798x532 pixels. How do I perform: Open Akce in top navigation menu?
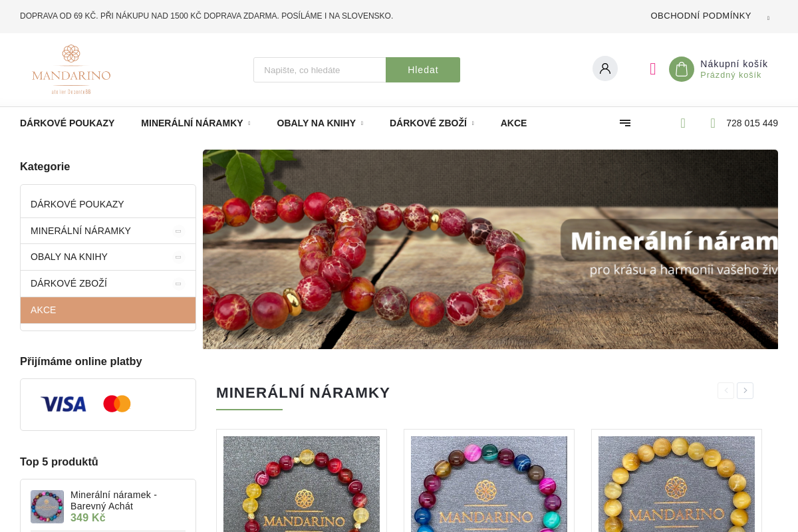tap(513, 123)
